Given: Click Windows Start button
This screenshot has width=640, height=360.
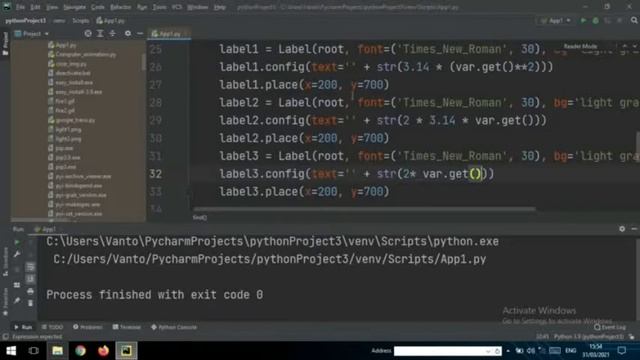Looking at the screenshot, I should coord(11,351).
